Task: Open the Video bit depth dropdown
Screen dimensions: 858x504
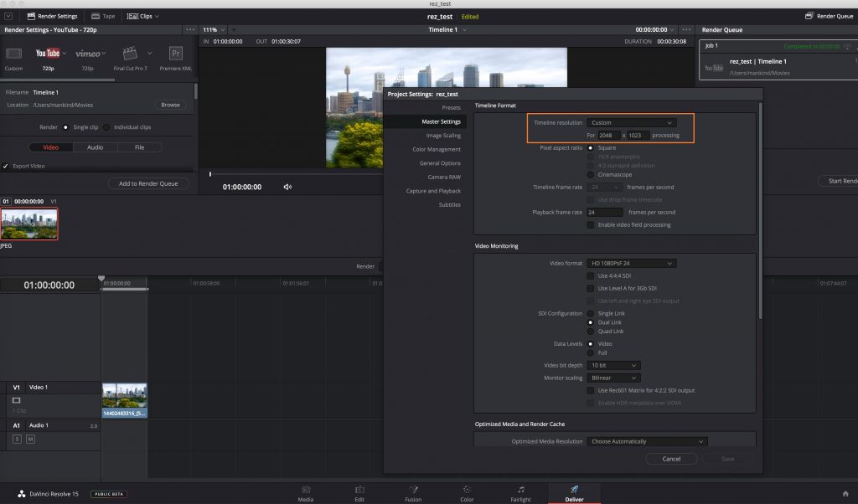Action: pos(613,366)
